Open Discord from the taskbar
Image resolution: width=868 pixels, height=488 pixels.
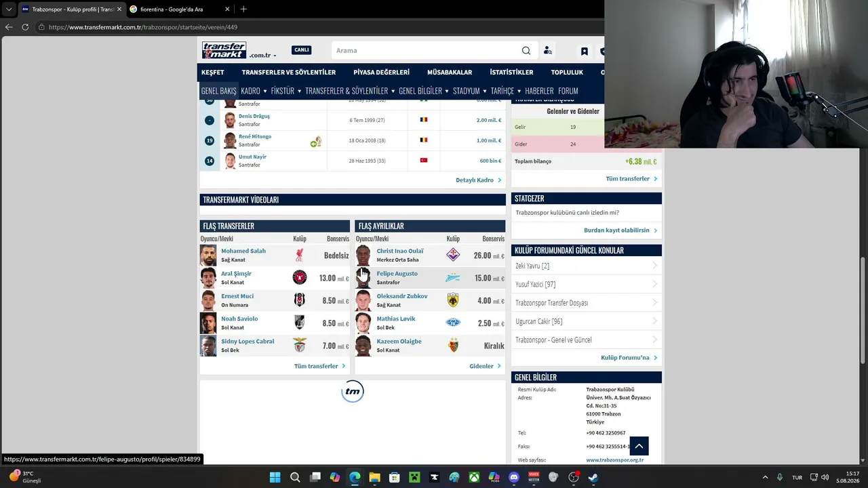[514, 477]
